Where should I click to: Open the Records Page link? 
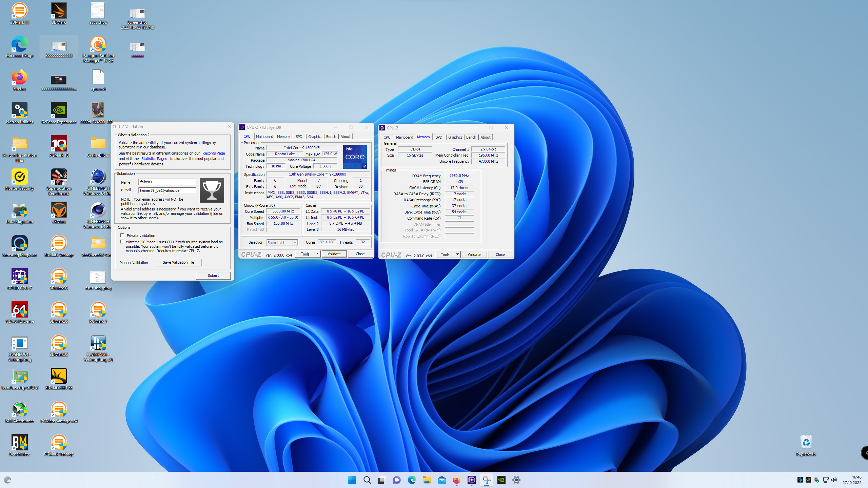pos(214,153)
